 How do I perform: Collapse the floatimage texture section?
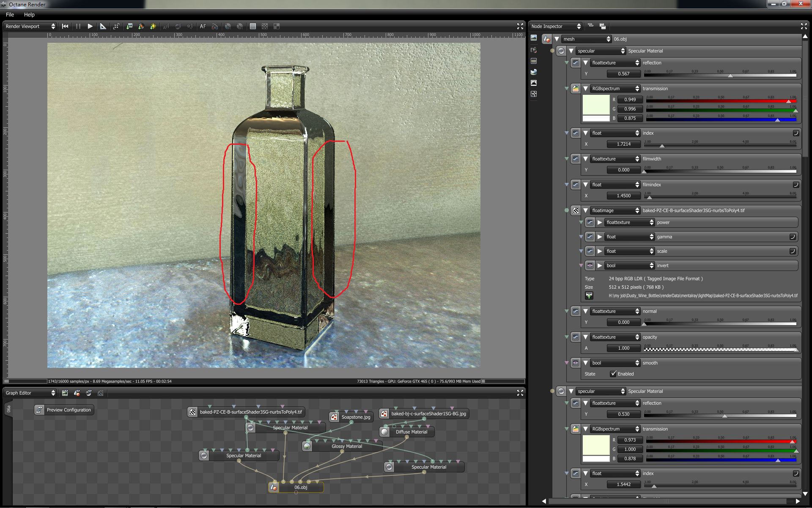[x=585, y=210]
